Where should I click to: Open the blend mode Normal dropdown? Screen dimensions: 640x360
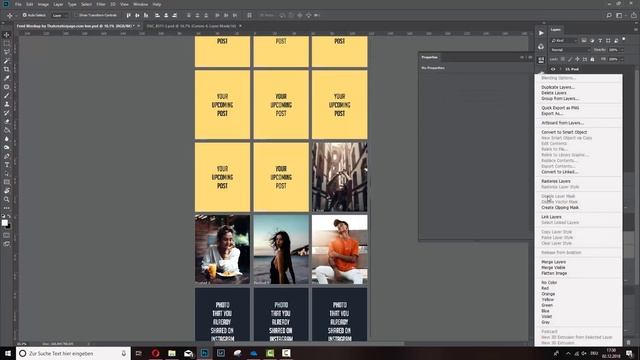[570, 50]
